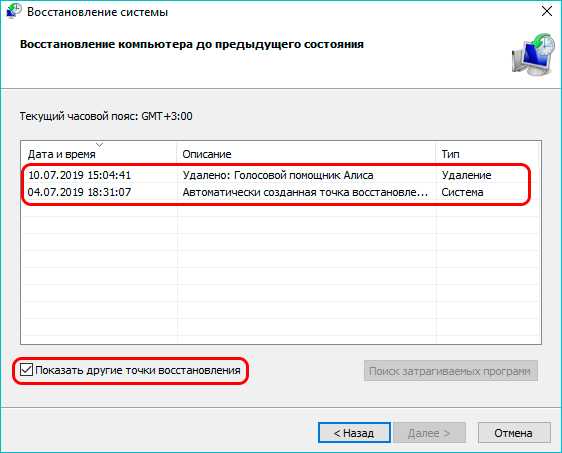Viewport: 562px width, 453px height.
Task: Click the computer restore icon in header
Action: (x=533, y=54)
